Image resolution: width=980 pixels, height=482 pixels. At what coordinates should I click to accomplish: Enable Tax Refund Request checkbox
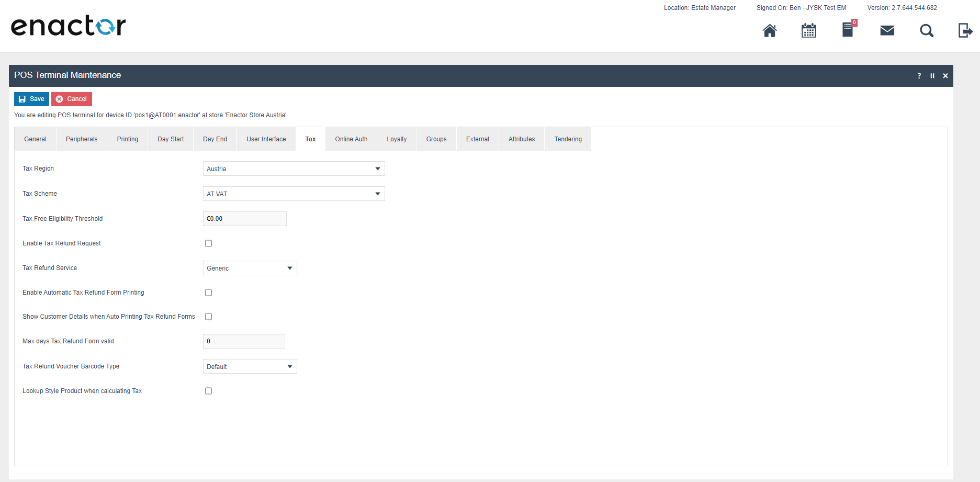tap(208, 243)
